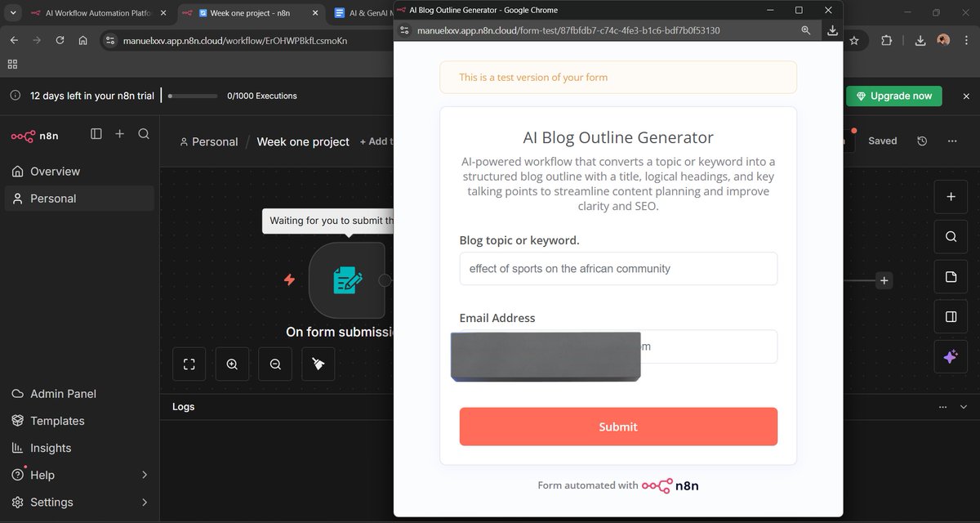980x523 pixels.
Task: Select Personal in the sidebar
Action: pyautogui.click(x=79, y=199)
